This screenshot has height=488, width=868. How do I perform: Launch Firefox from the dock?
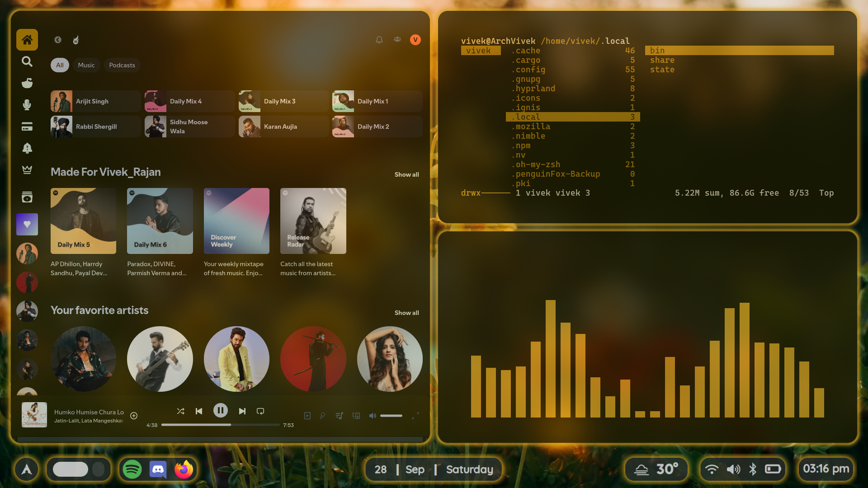click(x=184, y=469)
